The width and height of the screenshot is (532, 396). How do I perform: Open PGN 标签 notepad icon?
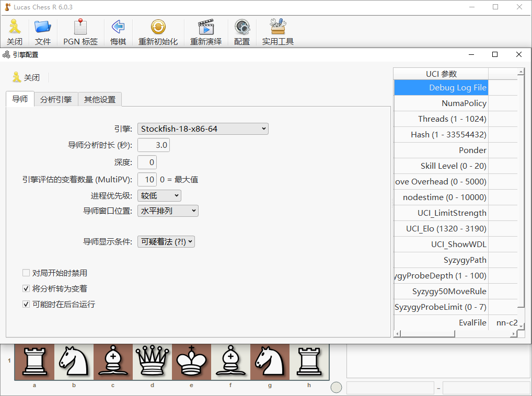[80, 27]
